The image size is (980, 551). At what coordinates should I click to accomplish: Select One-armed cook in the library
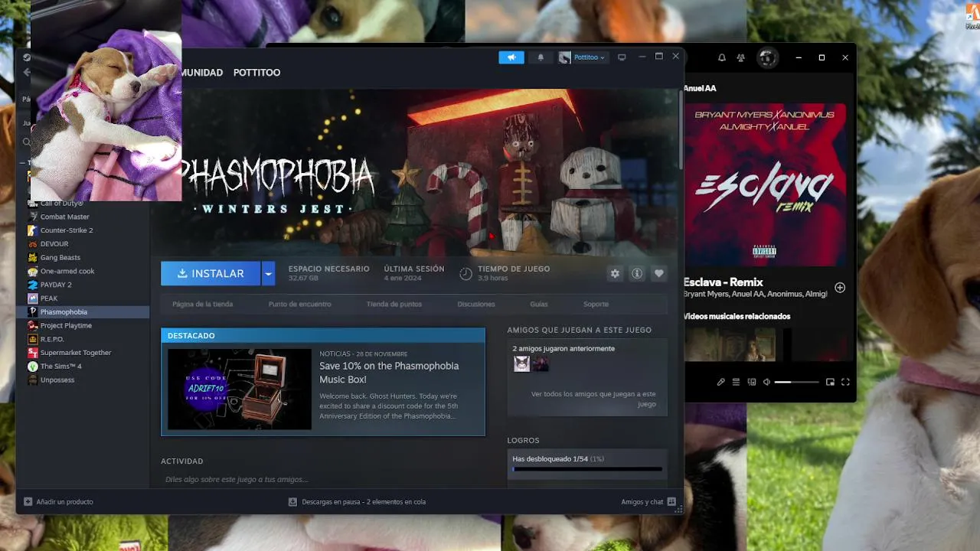[83, 271]
